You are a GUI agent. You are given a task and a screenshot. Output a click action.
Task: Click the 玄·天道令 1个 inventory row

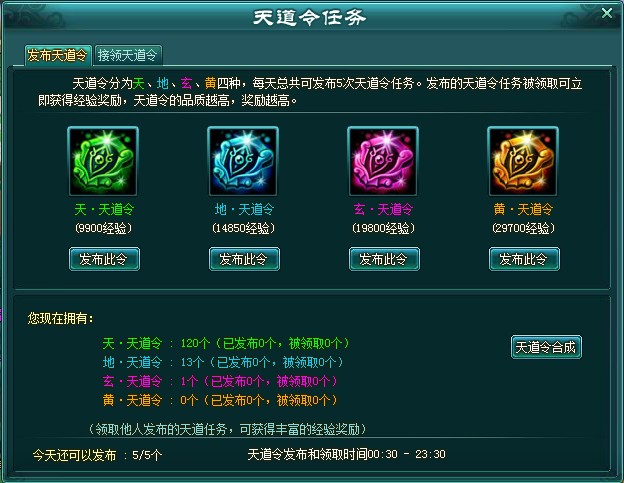coord(220,381)
